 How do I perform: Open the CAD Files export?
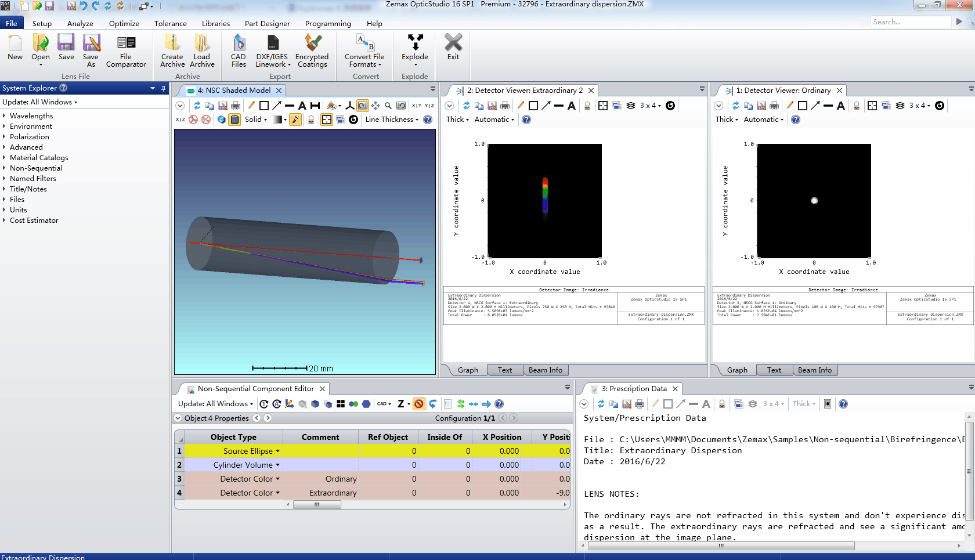[x=239, y=50]
